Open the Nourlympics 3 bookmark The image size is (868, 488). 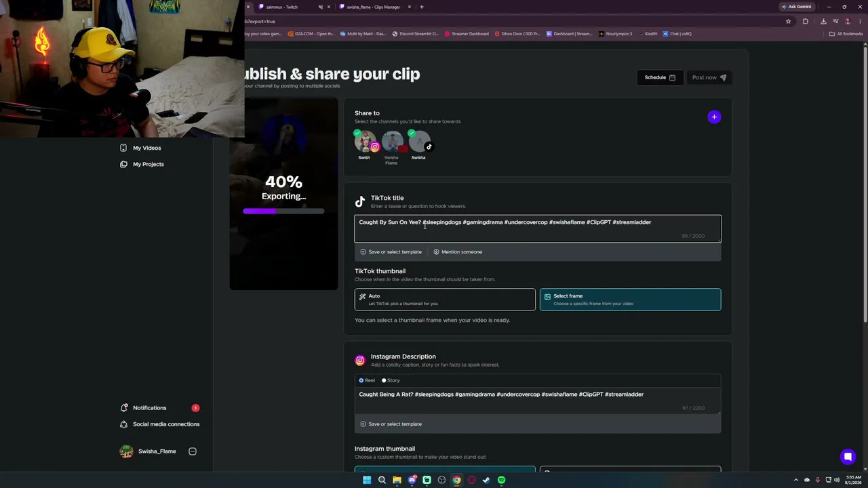click(616, 34)
